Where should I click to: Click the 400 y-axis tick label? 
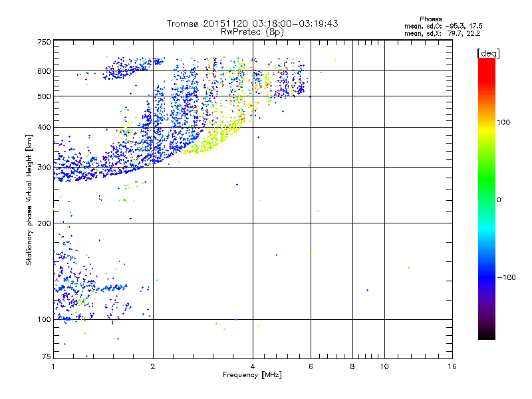(44, 128)
